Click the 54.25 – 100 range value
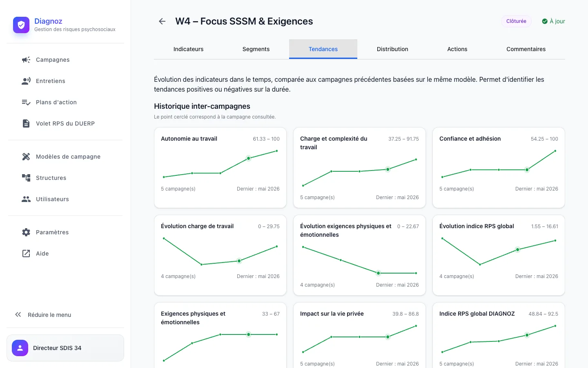This screenshot has height=368, width=588. pos(544,139)
